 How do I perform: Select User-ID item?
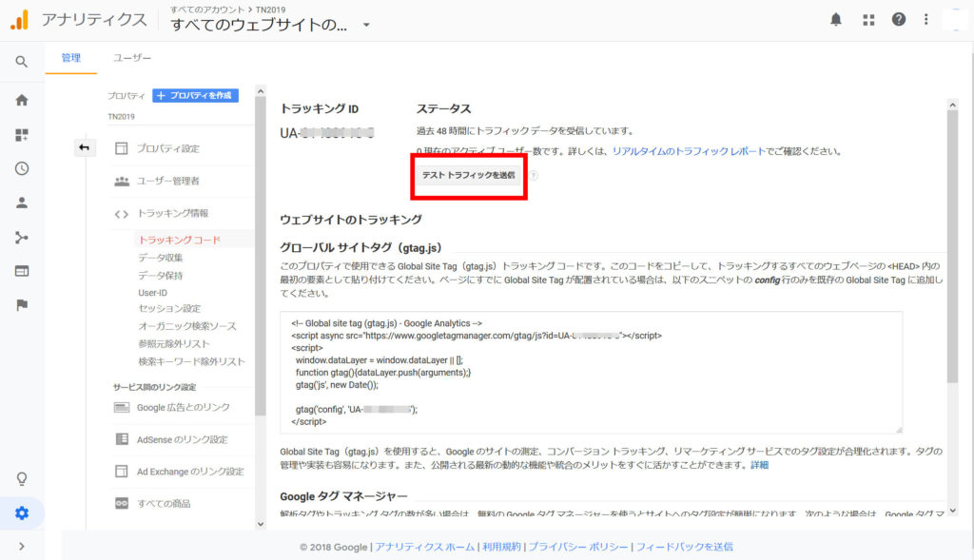pyautogui.click(x=153, y=293)
